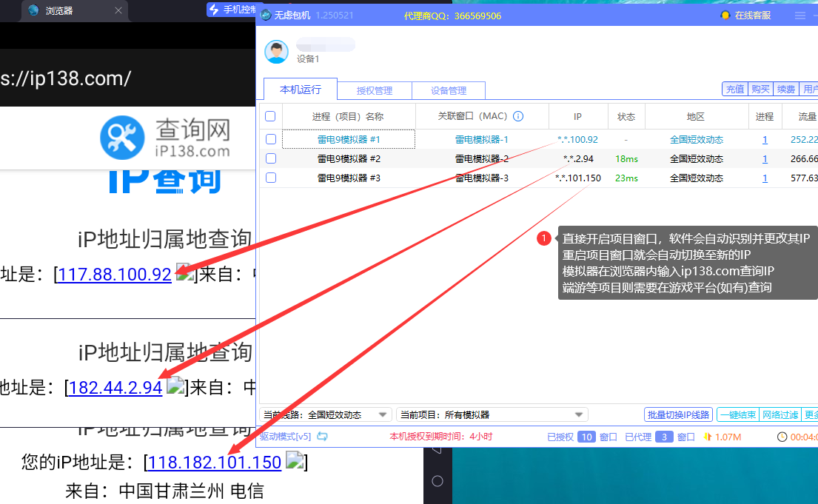
Task: Select the 浏览器 window tab
Action: tap(73, 10)
